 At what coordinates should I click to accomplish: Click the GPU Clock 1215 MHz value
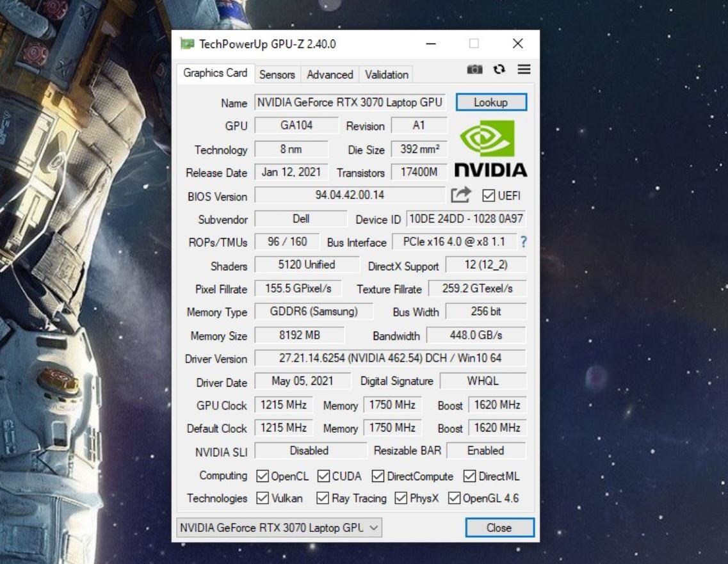284,405
